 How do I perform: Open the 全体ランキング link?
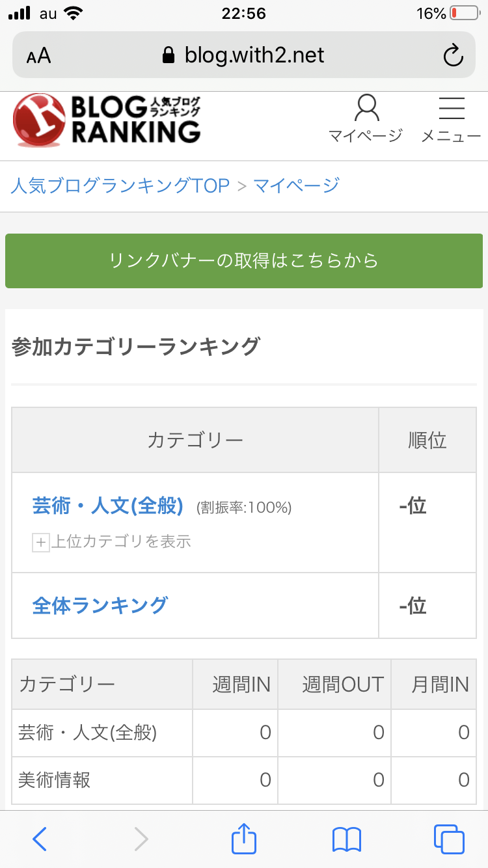pos(100,605)
